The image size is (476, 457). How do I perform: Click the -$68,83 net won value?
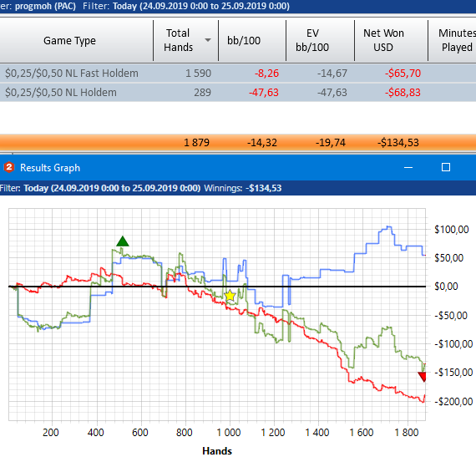click(403, 92)
